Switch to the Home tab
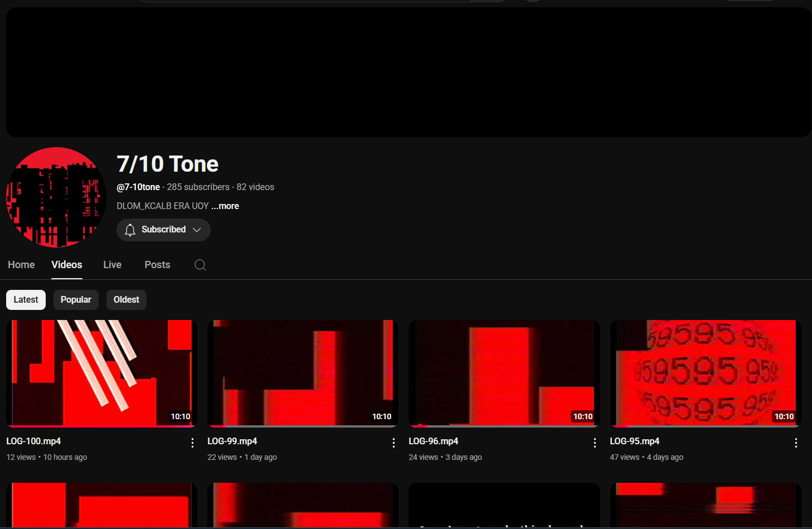 (x=21, y=264)
